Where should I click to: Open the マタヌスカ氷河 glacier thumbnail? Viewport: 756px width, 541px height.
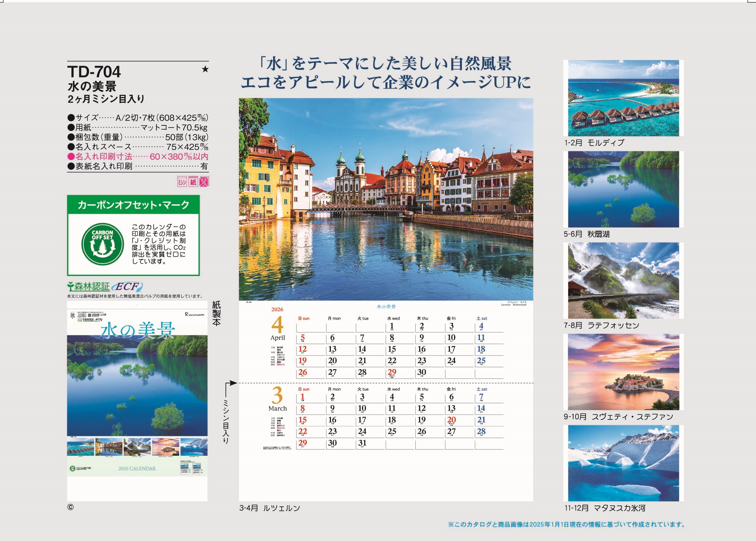tap(623, 463)
